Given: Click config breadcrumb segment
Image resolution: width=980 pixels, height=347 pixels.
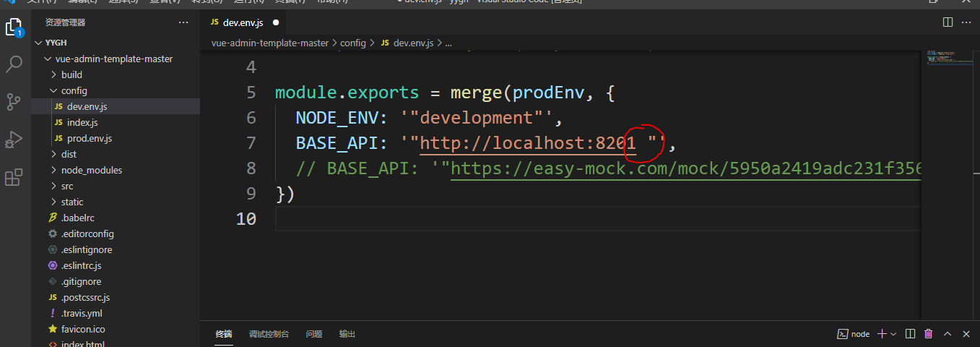Looking at the screenshot, I should (x=353, y=43).
